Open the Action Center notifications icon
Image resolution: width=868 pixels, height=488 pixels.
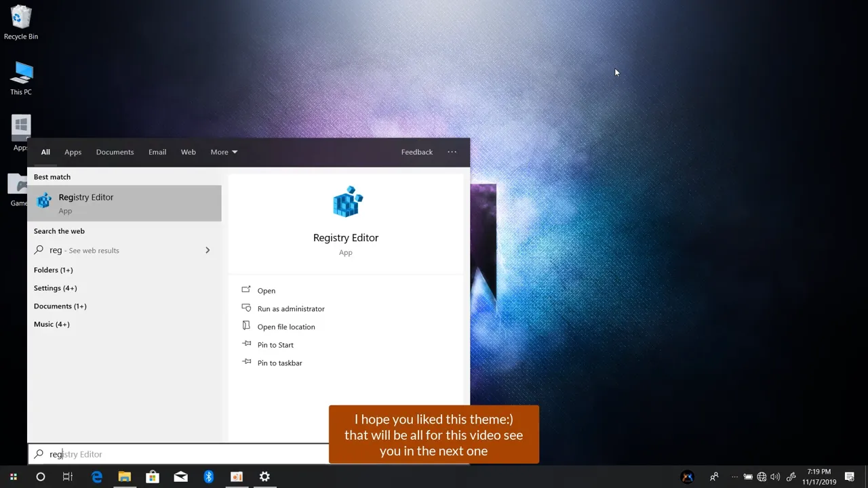click(850, 477)
